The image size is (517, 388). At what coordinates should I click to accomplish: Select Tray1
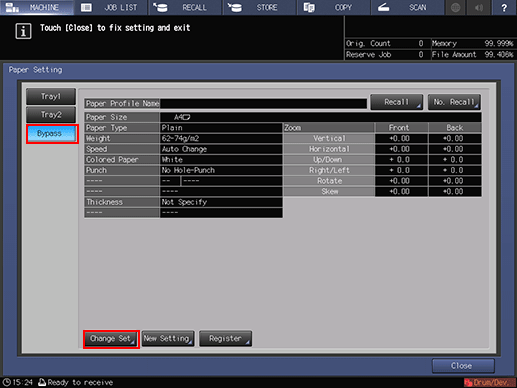[51, 96]
